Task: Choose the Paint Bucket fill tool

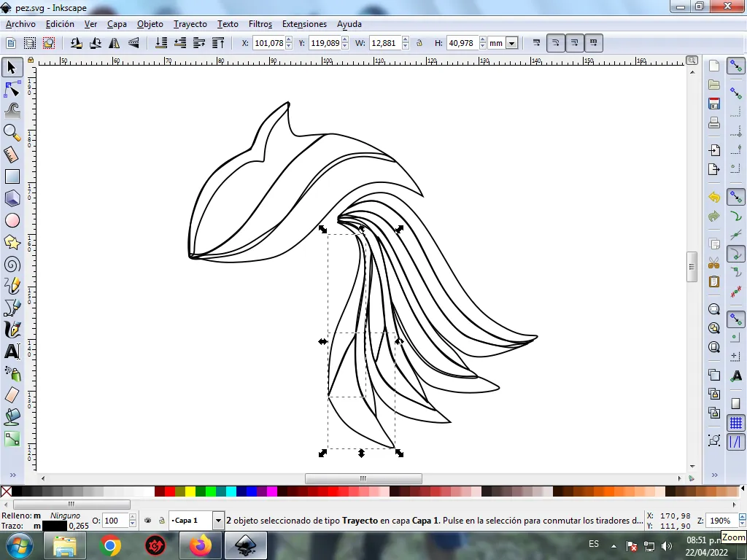Action: coord(12,417)
